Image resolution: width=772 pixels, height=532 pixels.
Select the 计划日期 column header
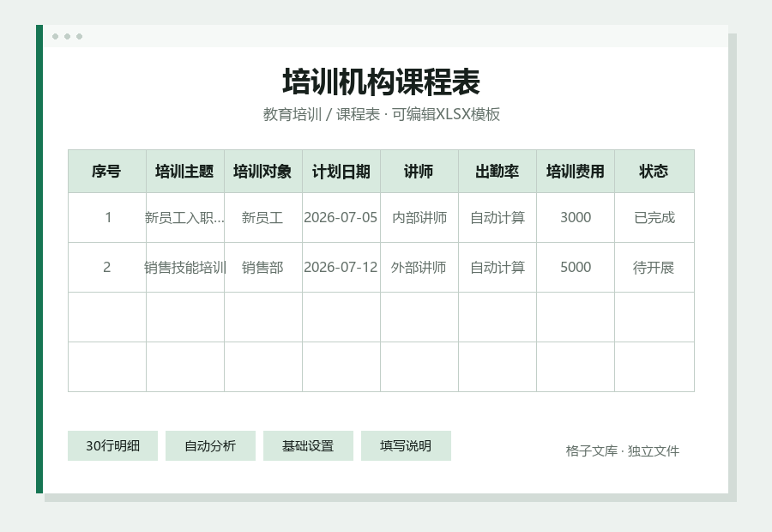pos(341,172)
